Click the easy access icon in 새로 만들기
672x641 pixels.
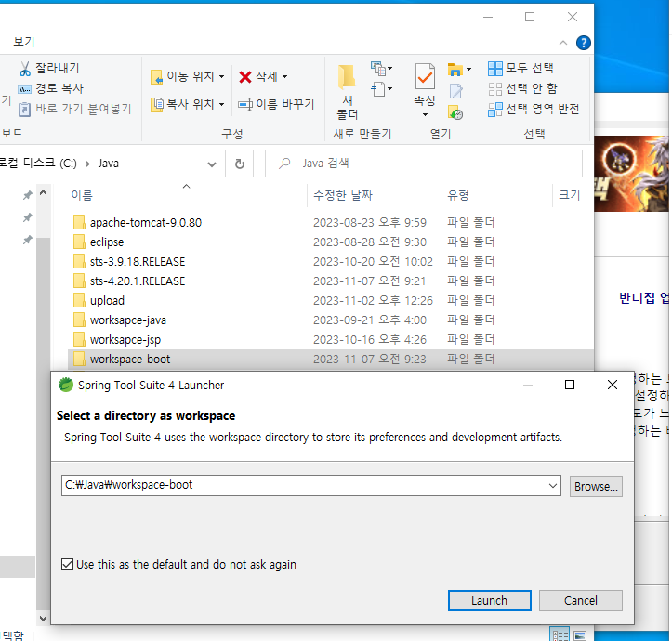378,89
